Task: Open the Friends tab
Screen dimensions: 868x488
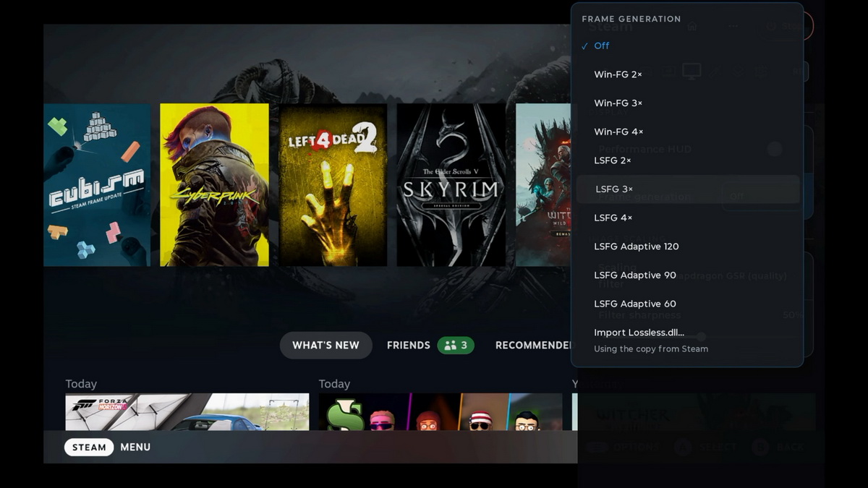Action: coord(409,346)
